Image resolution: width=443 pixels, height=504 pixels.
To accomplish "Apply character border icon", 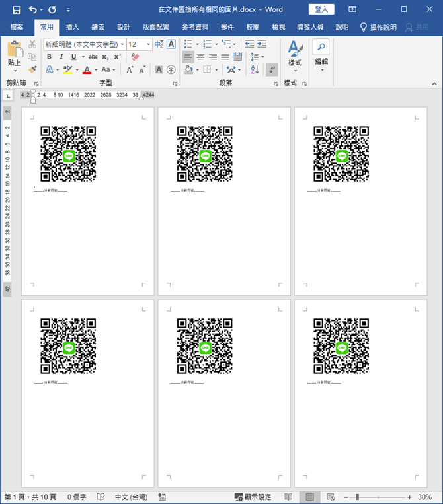I will [x=171, y=44].
